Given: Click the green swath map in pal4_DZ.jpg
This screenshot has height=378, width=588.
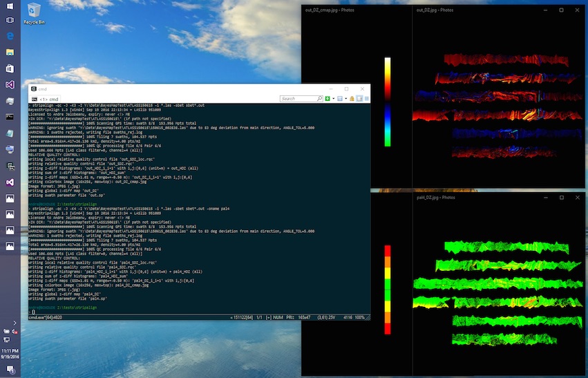Looking at the screenshot, I should pyautogui.click(x=498, y=294).
